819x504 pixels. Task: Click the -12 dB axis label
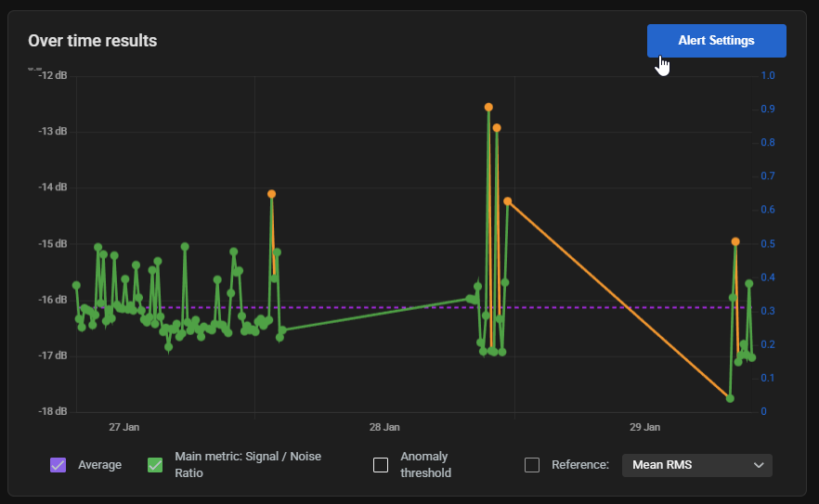52,75
